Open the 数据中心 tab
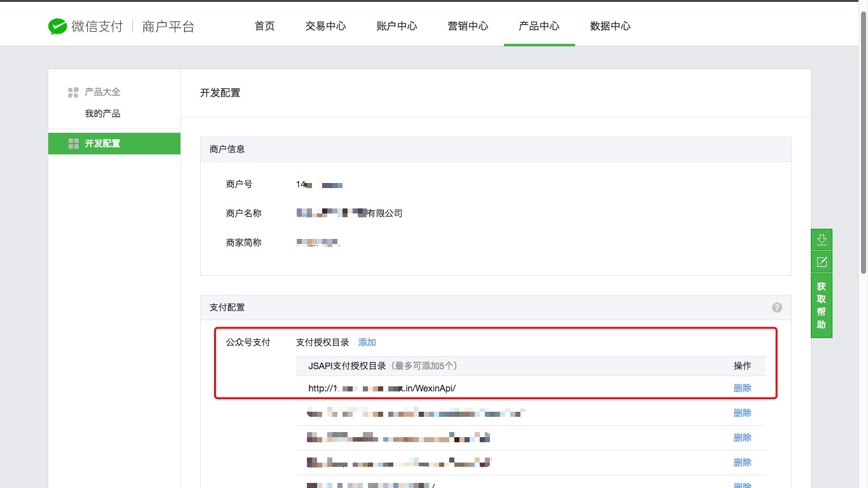868x488 pixels. (610, 26)
